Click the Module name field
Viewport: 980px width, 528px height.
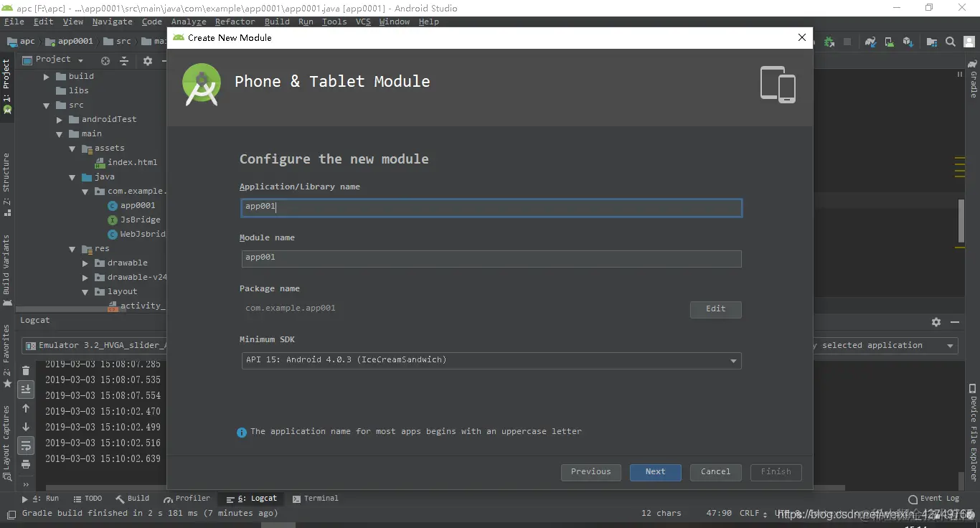pyautogui.click(x=491, y=258)
